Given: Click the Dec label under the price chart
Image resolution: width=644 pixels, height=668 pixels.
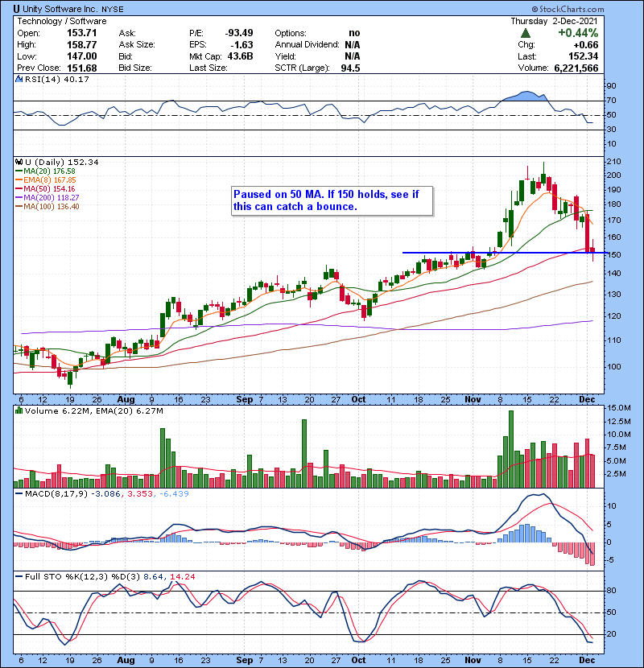Looking at the screenshot, I should pos(587,400).
